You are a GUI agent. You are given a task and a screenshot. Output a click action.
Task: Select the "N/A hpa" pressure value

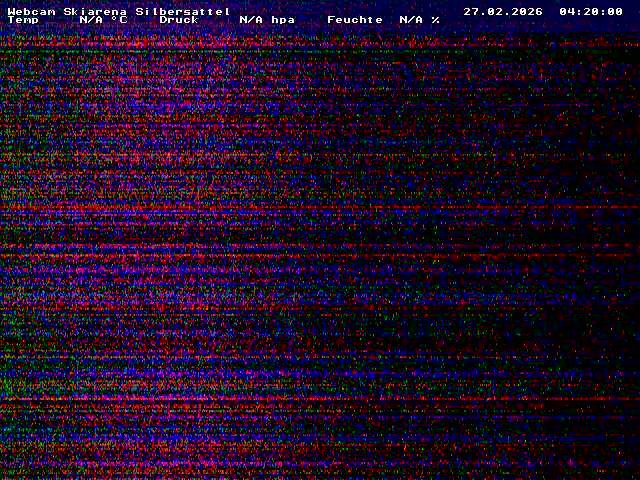pyautogui.click(x=267, y=20)
